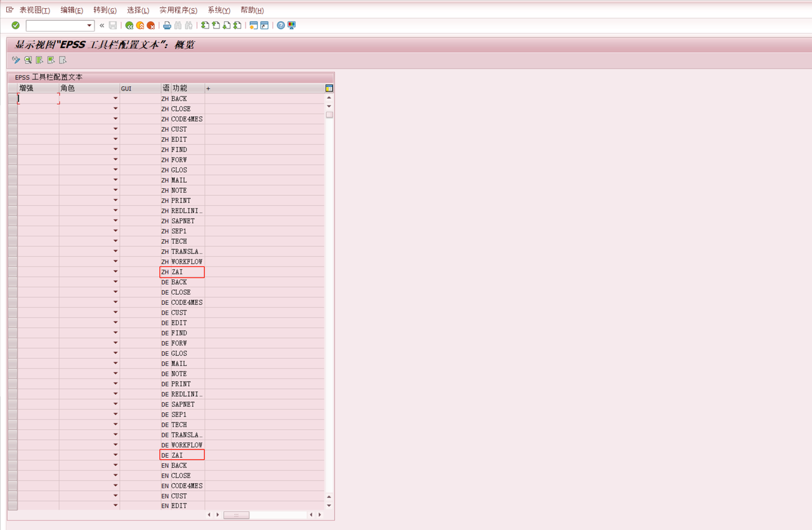The width and height of the screenshot is (812, 530).
Task: Click the window menu icon left of 表视图
Action: [x=10, y=10]
